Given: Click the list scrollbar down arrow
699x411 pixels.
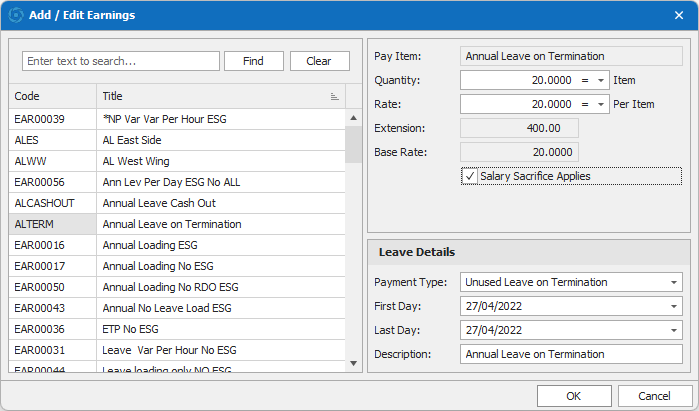Looking at the screenshot, I should (354, 364).
